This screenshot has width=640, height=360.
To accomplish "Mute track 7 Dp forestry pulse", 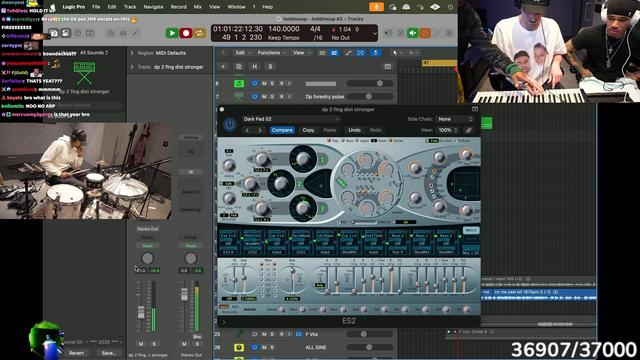I will 264,97.
